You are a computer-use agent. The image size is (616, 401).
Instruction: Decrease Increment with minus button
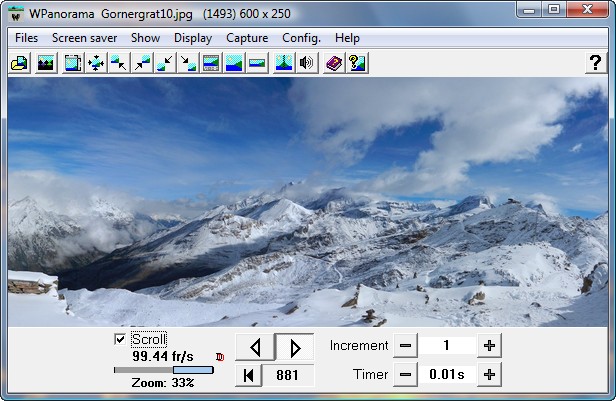coord(405,346)
